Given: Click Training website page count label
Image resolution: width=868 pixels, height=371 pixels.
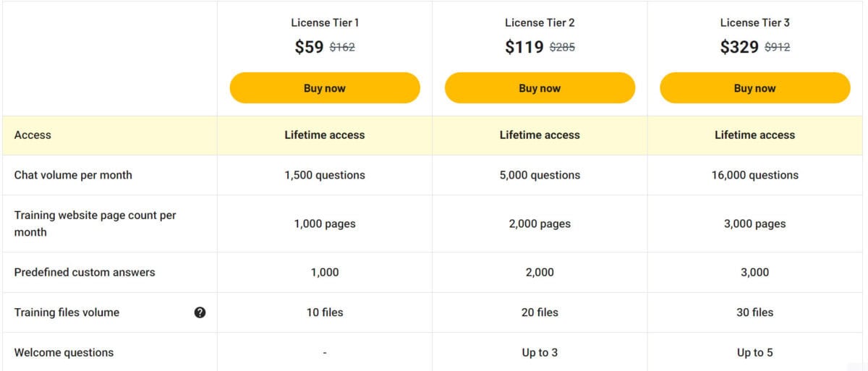Looking at the screenshot, I should click(95, 223).
